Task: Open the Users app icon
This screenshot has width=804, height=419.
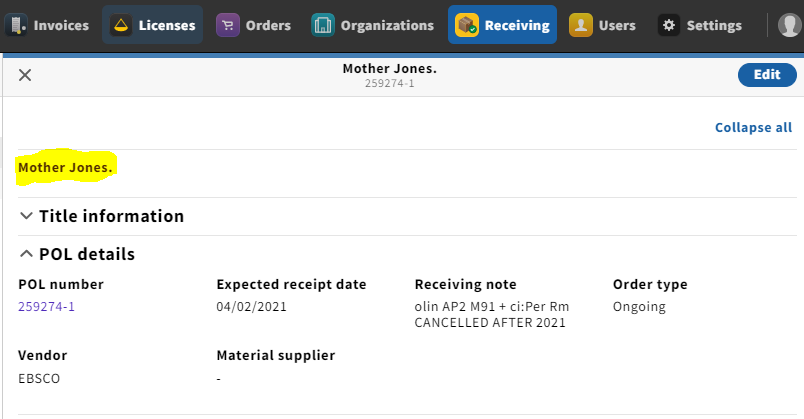Action: pos(580,25)
